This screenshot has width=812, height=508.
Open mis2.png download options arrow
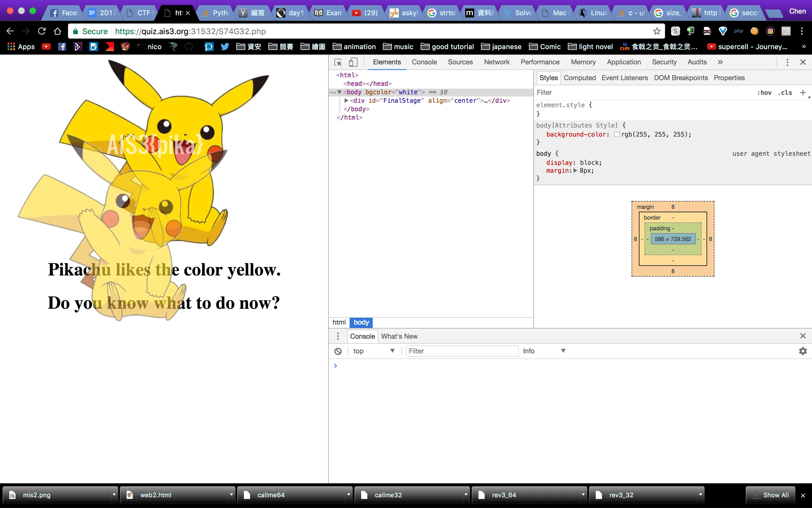[x=114, y=494]
